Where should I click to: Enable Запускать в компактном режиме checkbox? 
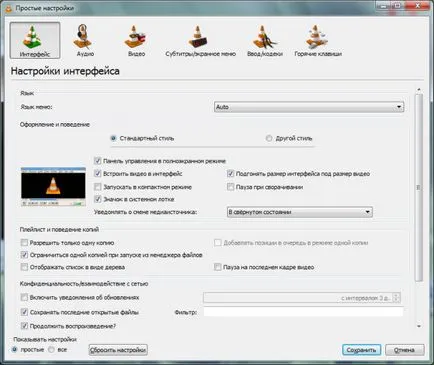coord(97,187)
